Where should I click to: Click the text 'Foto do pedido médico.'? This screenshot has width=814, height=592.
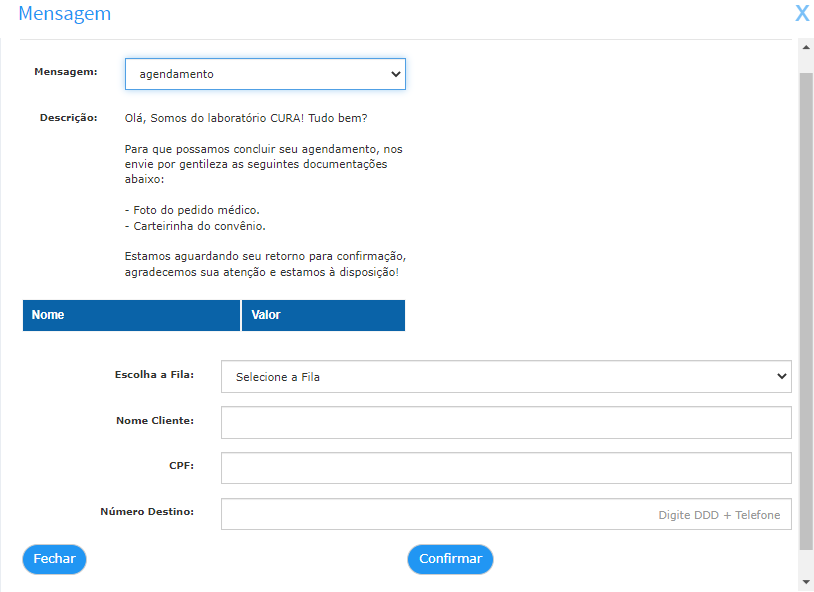pyautogui.click(x=196, y=210)
